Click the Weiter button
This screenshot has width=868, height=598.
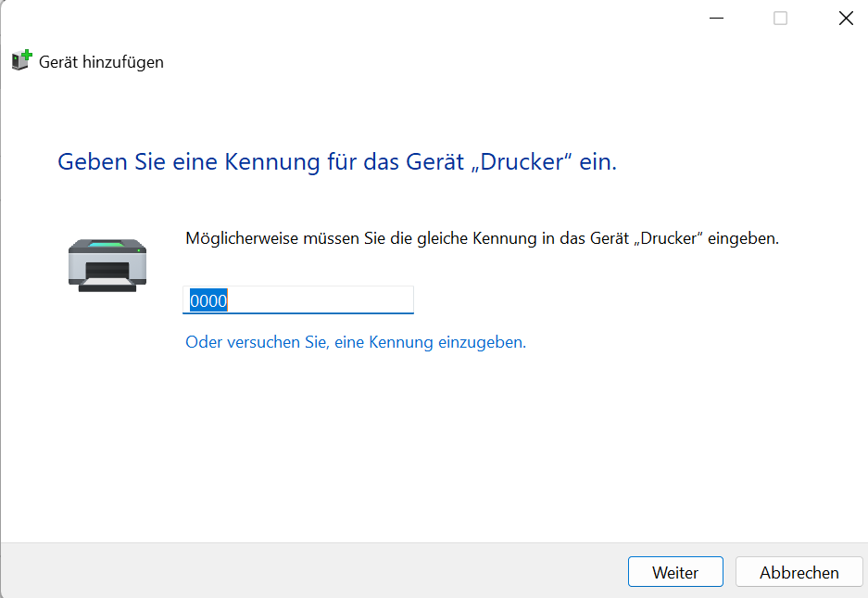tap(675, 571)
